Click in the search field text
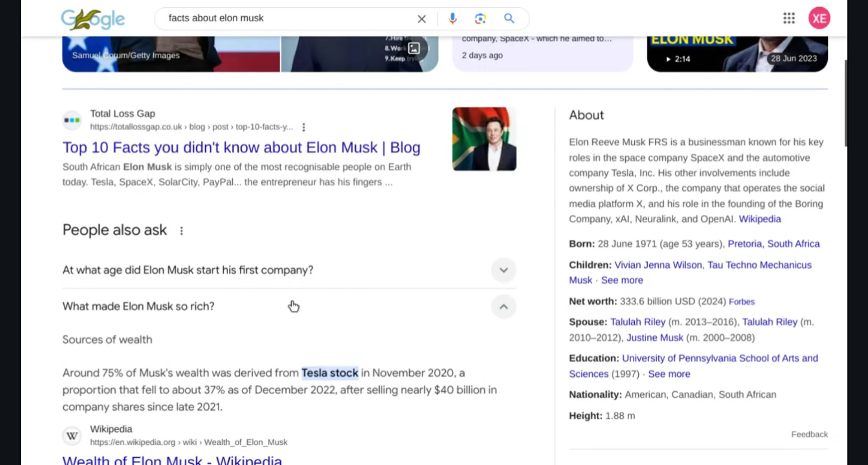This screenshot has width=868, height=465. 216,18
